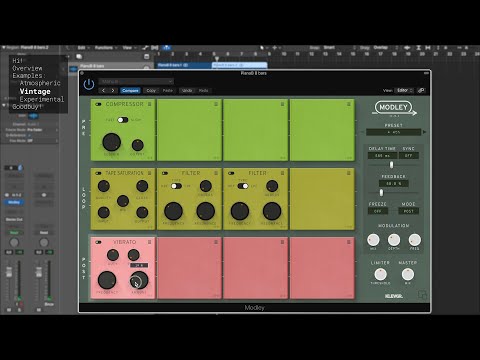
Task: Open the Tape Saturation module menu icon
Action: click(x=149, y=173)
